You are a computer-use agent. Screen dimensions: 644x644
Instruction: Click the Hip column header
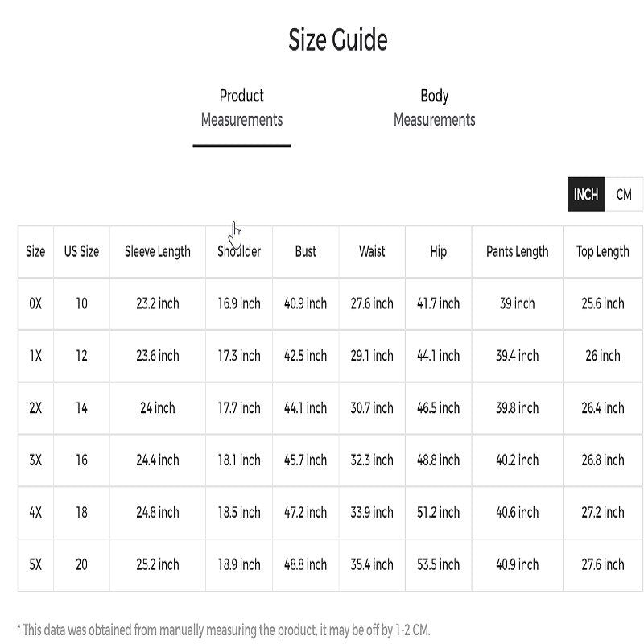438,251
